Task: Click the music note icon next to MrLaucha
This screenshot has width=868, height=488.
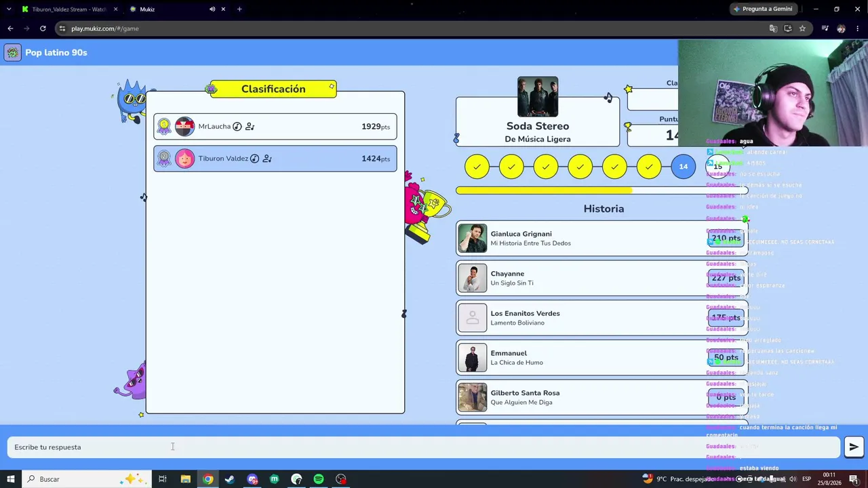Action: [237, 127]
